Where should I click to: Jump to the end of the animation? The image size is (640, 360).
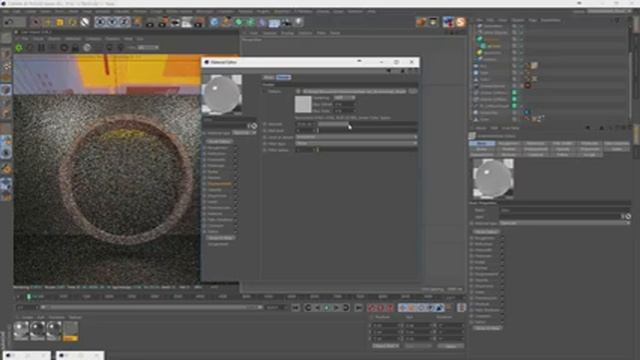[x=358, y=308]
